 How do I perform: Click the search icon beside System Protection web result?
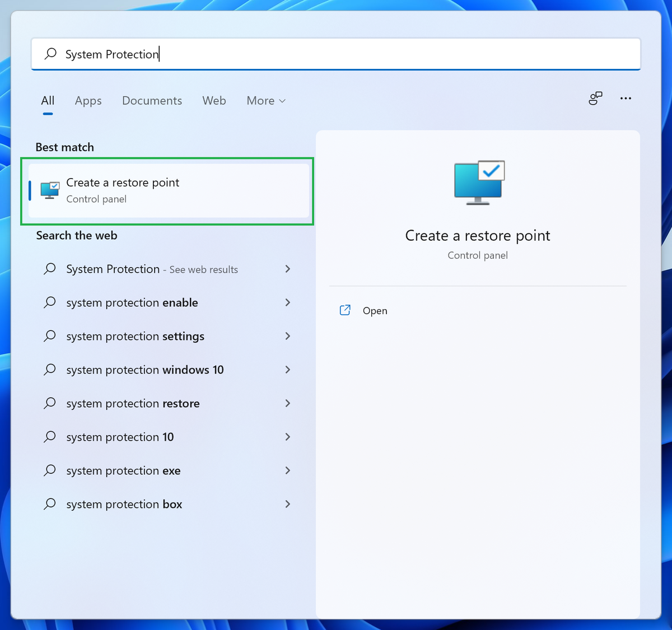49,269
